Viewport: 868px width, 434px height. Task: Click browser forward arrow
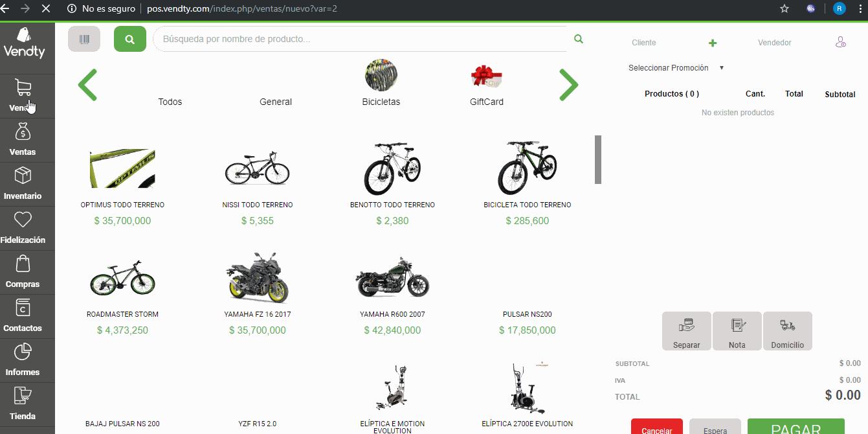25,9
